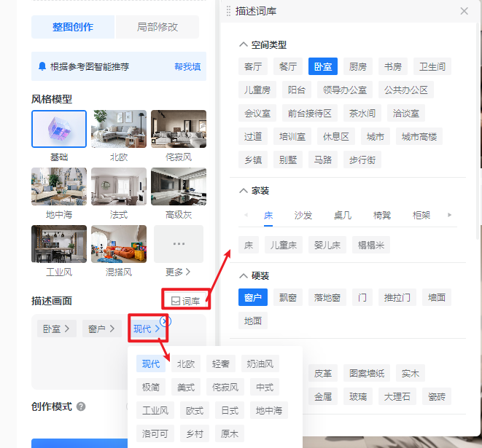This screenshot has height=448, width=482.
Task: Select the 桌几 furniture tab
Action: point(343,215)
